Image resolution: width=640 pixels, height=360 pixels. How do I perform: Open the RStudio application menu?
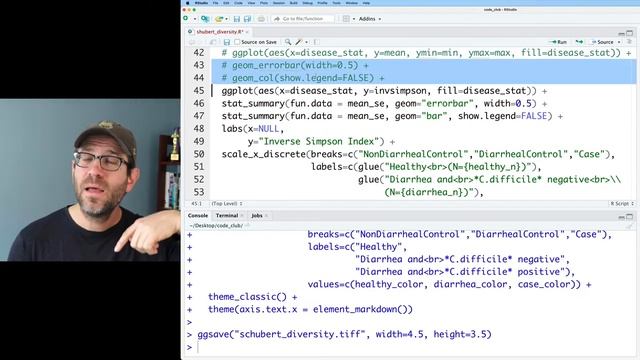tap(201, 3)
